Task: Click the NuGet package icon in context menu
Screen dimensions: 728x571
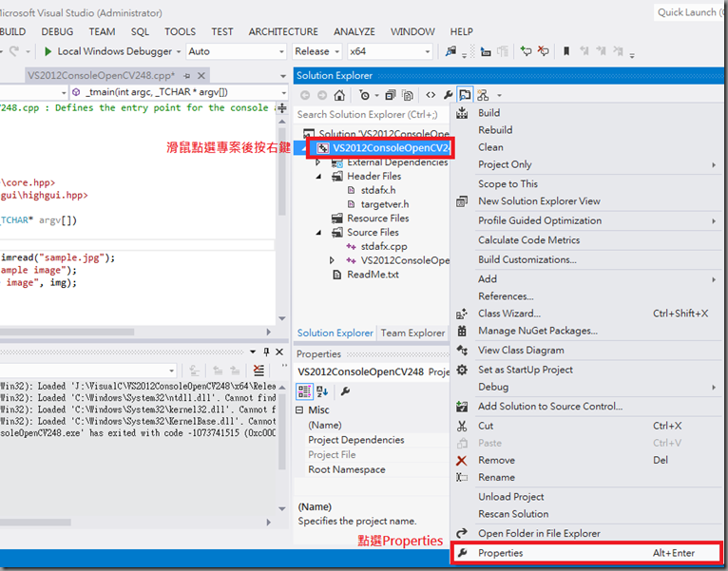Action: click(462, 331)
